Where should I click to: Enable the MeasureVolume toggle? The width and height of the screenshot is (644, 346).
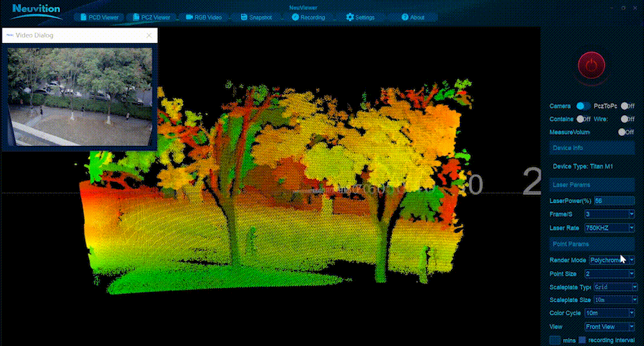coord(623,132)
